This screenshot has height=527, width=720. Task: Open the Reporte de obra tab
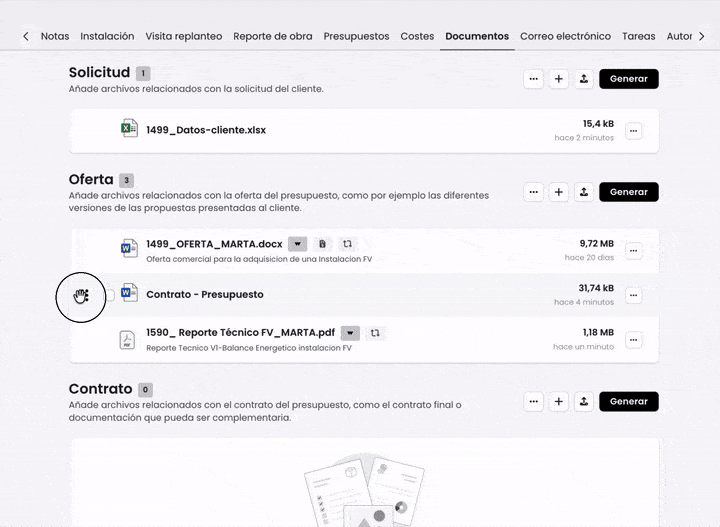(273, 36)
